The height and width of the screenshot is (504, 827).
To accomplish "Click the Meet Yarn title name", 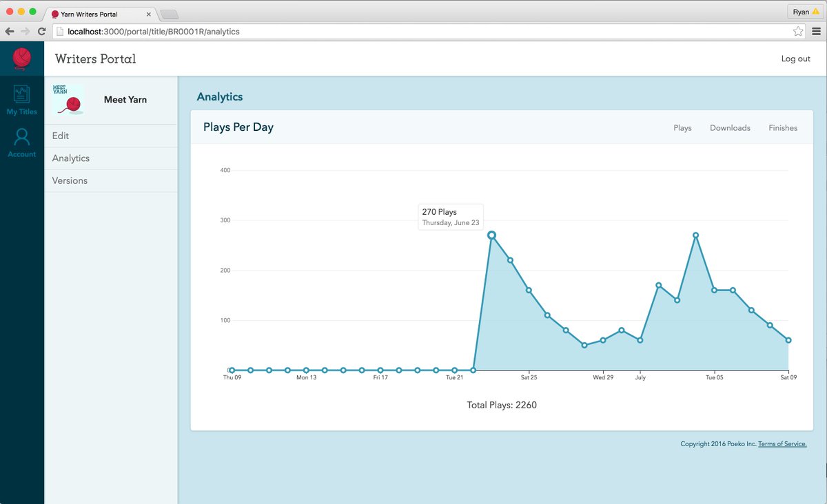I will [125, 100].
